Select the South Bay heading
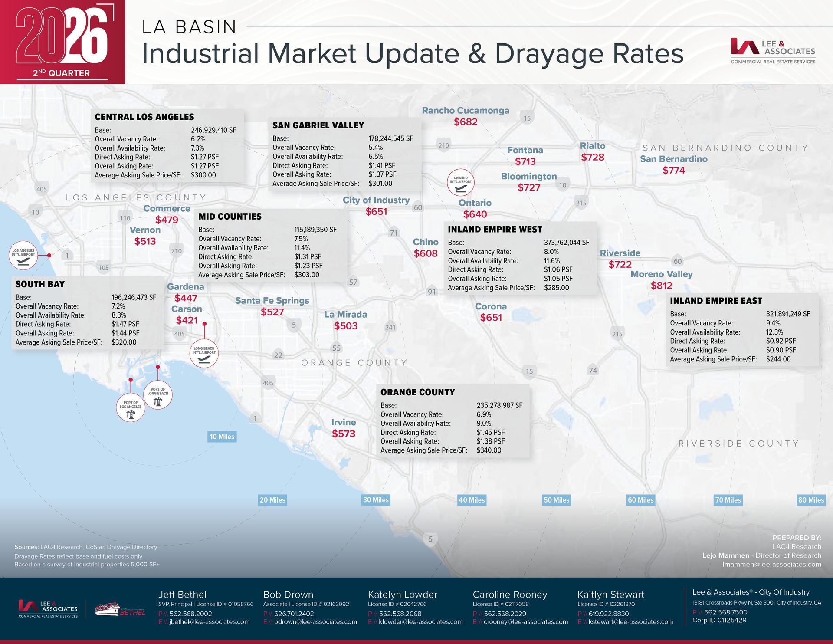The width and height of the screenshot is (833, 644). (40, 284)
